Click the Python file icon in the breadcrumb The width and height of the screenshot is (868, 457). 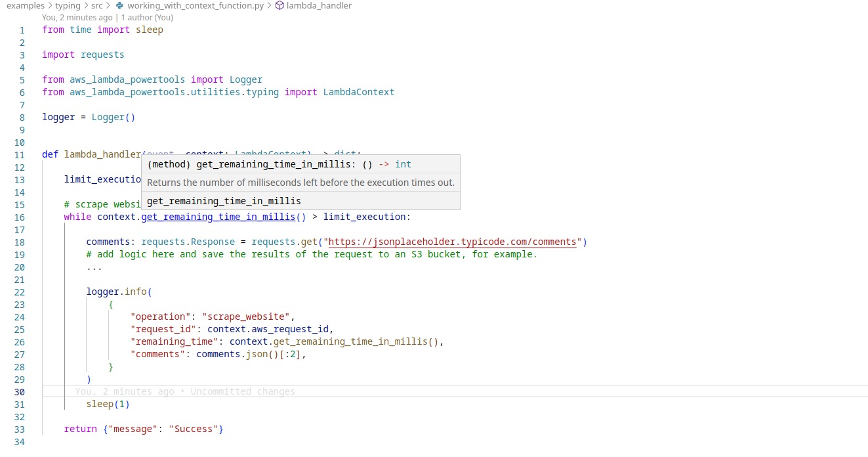point(121,5)
